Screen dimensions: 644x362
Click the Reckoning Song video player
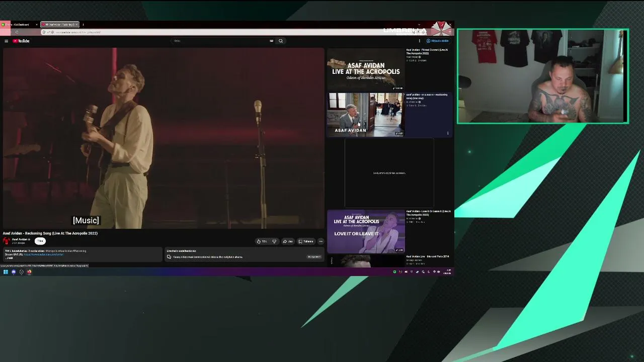click(164, 138)
